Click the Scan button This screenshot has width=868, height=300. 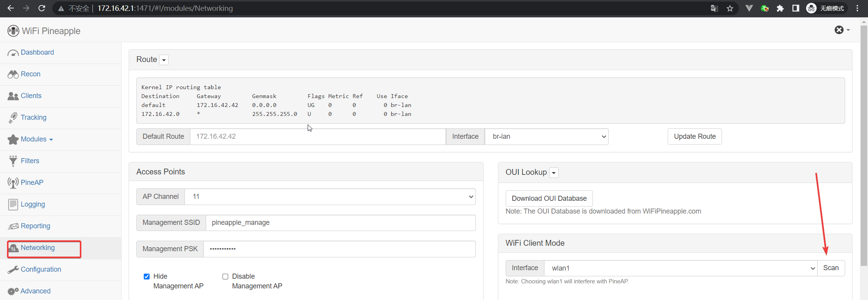coord(831,268)
